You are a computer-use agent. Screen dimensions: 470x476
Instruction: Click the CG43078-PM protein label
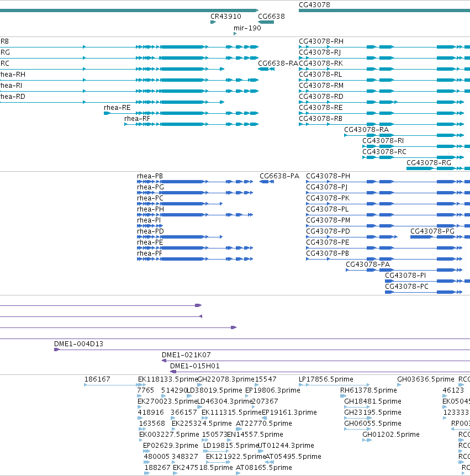(328, 220)
